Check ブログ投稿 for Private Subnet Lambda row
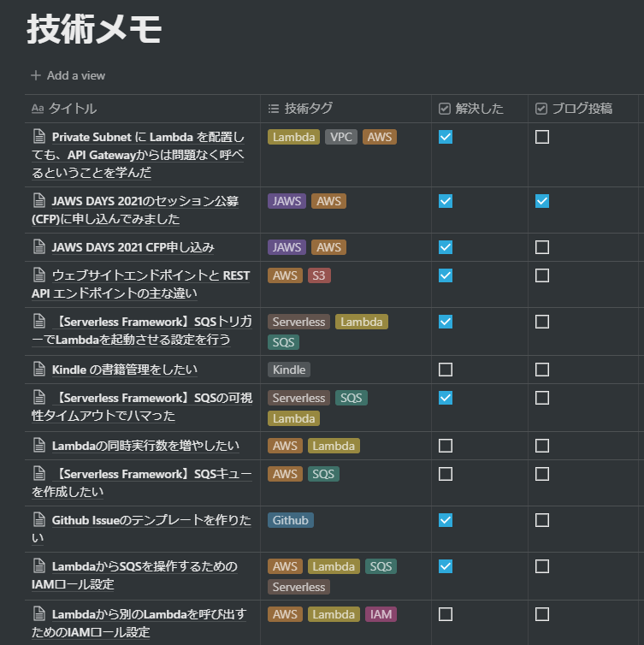 [542, 137]
